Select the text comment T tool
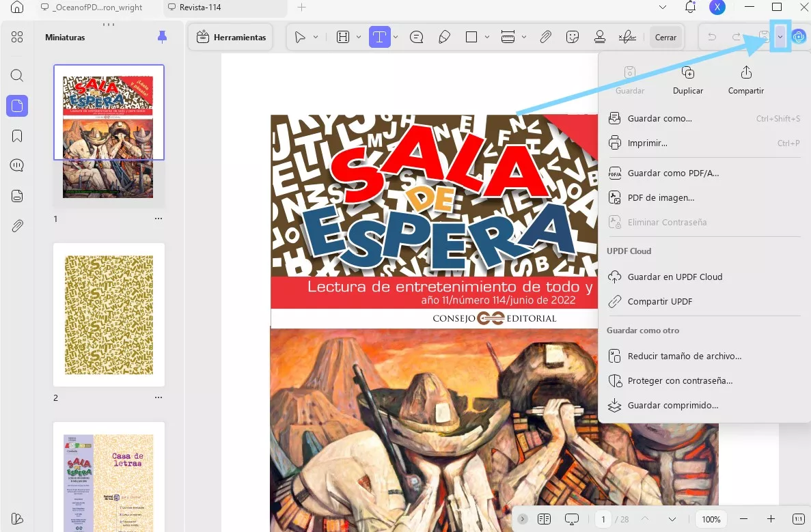 [380, 38]
